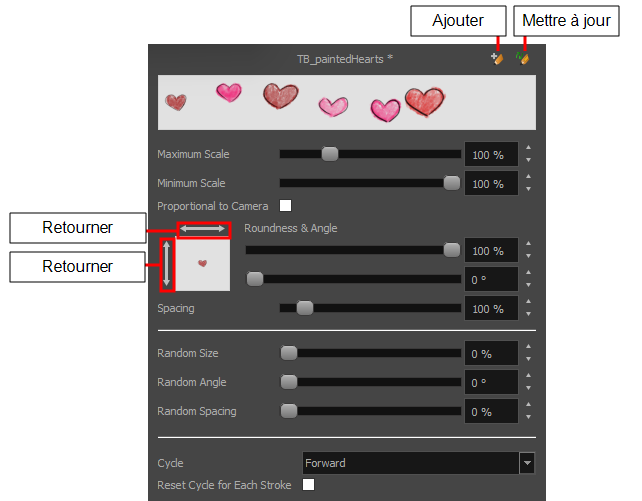Click the Maximum Scale label

[193, 154]
